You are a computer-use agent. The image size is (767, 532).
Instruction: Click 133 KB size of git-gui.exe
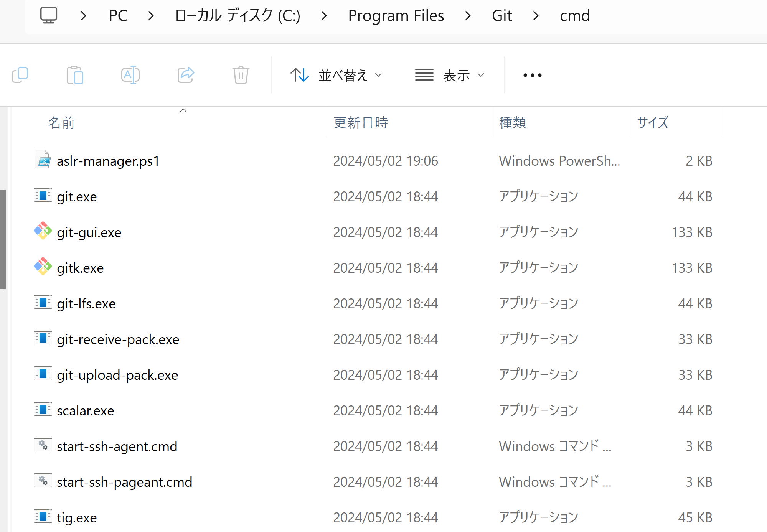692,232
